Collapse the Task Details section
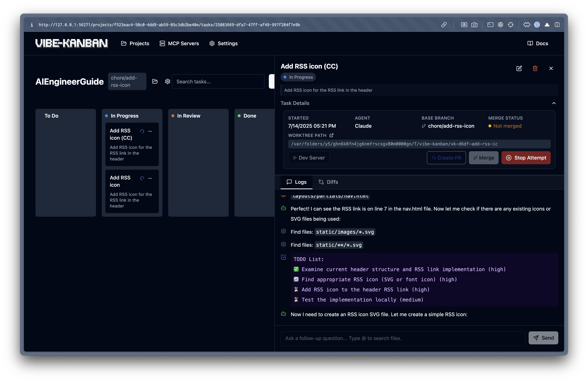 point(554,103)
